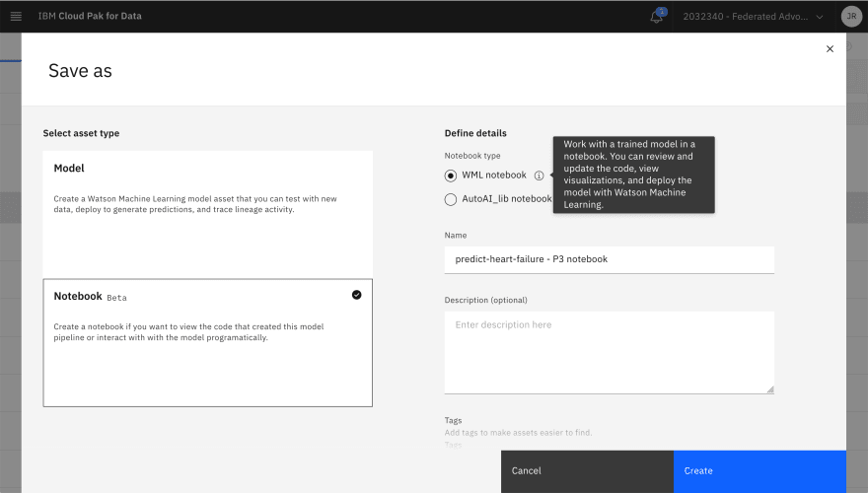Select the Model asset type card
868x493 pixels.
[207, 214]
